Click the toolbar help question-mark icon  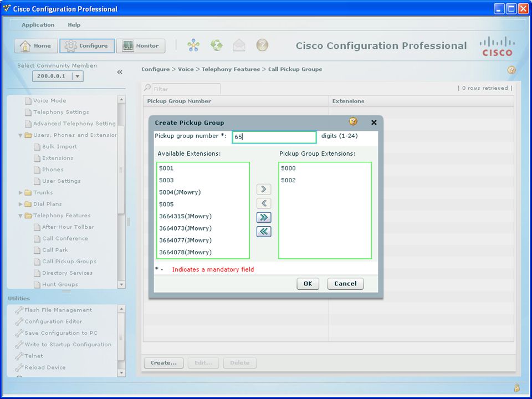[x=262, y=45]
